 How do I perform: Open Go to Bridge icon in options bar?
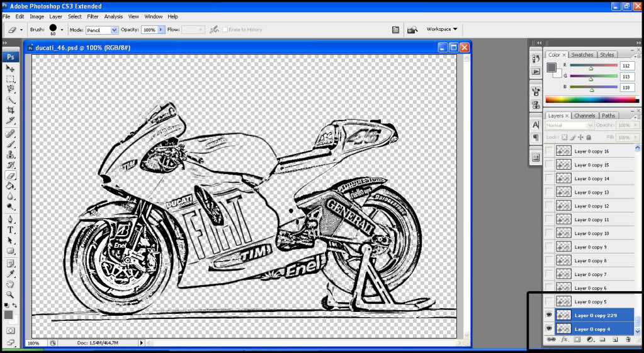[x=412, y=30]
